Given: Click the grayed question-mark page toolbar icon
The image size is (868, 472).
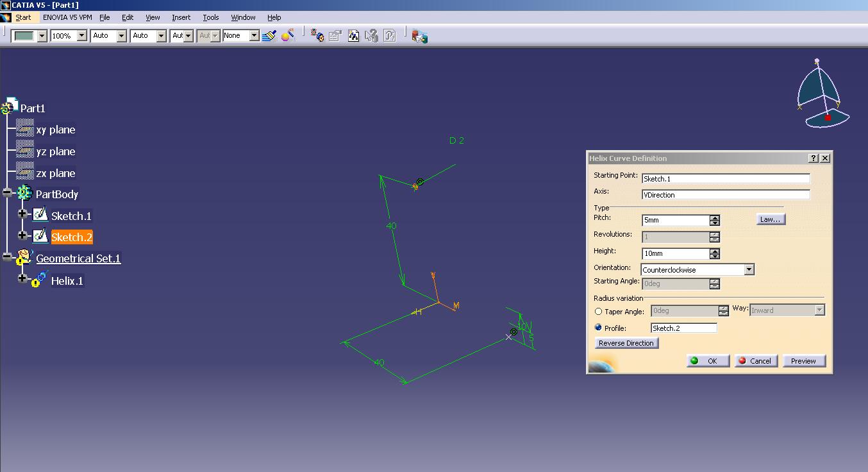Looking at the screenshot, I should point(389,35).
